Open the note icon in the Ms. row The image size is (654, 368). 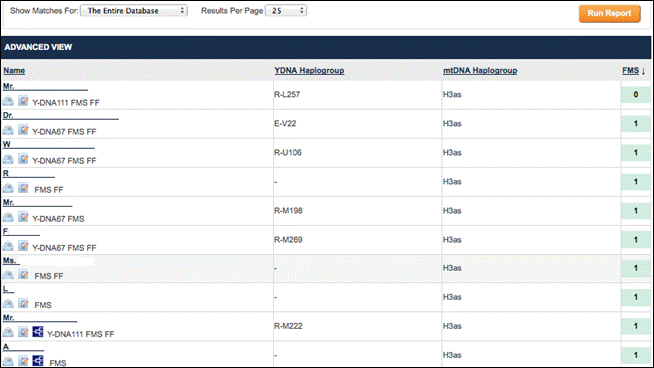click(x=23, y=274)
